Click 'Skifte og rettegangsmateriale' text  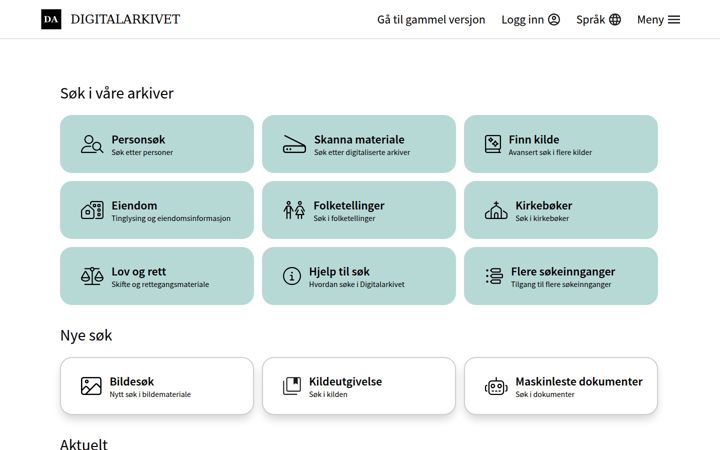click(x=160, y=285)
